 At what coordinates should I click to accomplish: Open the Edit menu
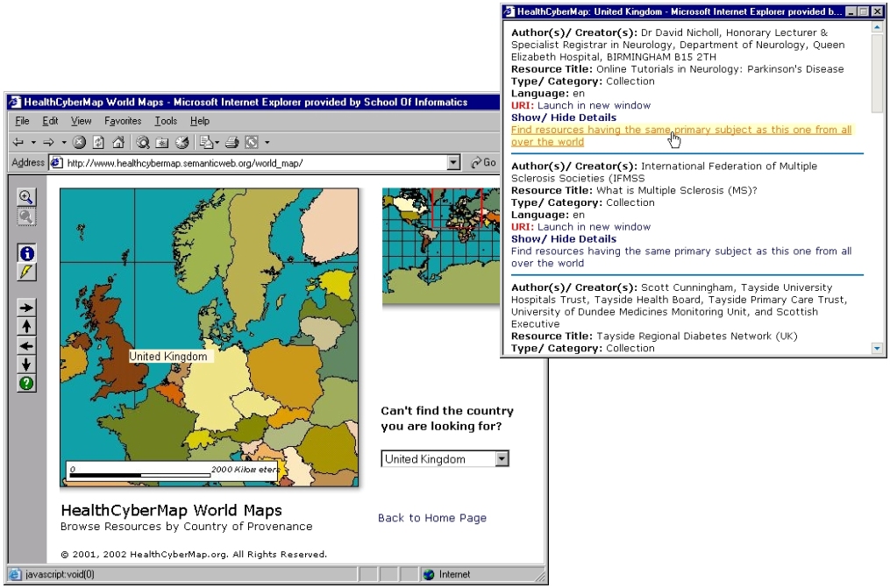50,121
